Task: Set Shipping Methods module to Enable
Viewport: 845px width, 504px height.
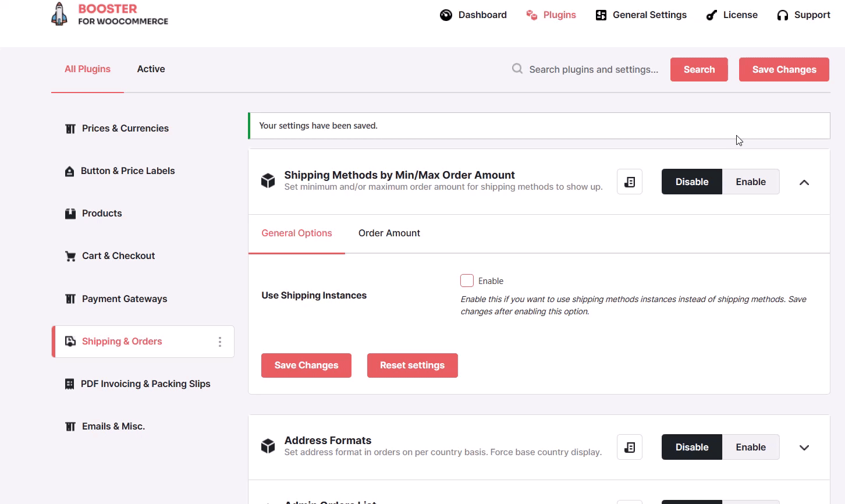Action: (751, 182)
